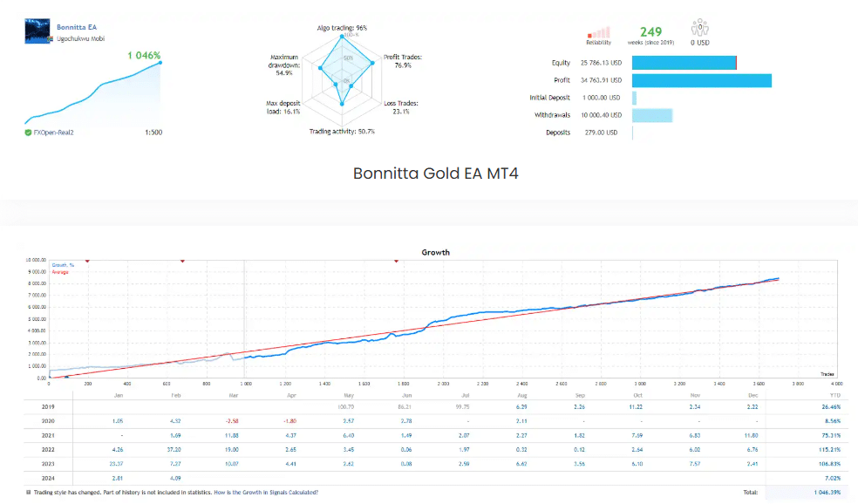Click the Bonnitta EA avatar thumbnail
This screenshot has width=858, height=504.
tap(38, 32)
